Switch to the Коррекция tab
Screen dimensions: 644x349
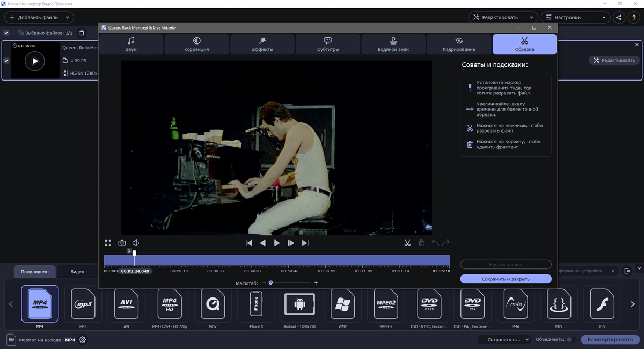pos(196,44)
